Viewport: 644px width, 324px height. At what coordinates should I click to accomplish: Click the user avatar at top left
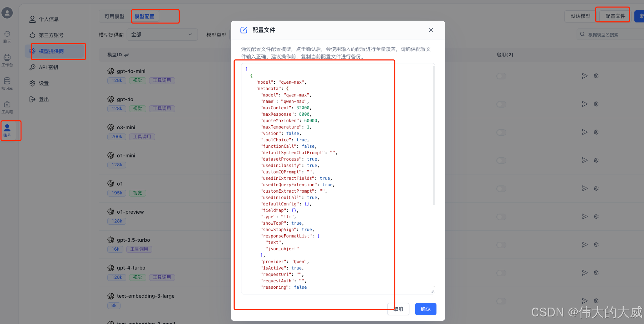click(7, 13)
